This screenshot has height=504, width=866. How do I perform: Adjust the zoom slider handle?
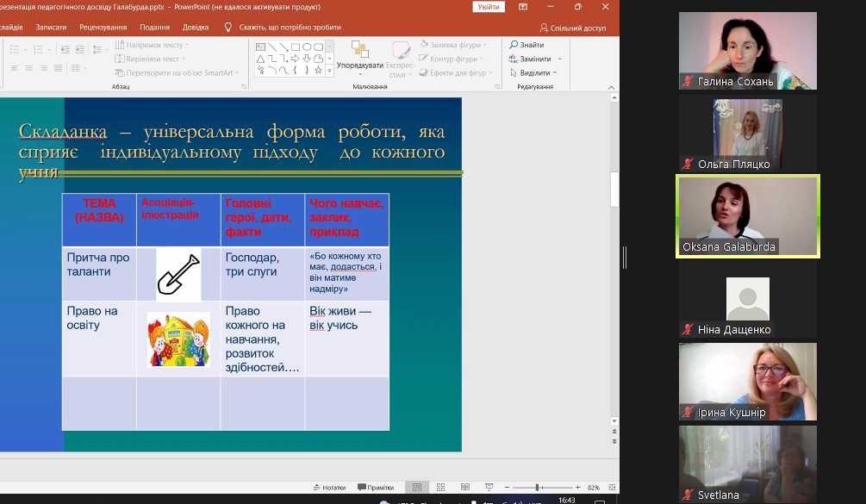[538, 488]
